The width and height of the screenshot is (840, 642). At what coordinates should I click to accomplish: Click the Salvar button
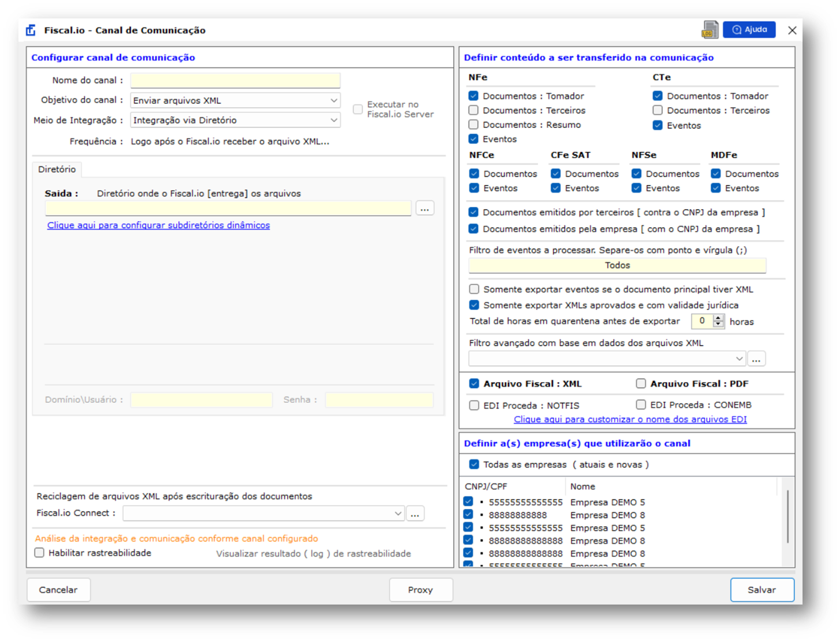(x=762, y=590)
